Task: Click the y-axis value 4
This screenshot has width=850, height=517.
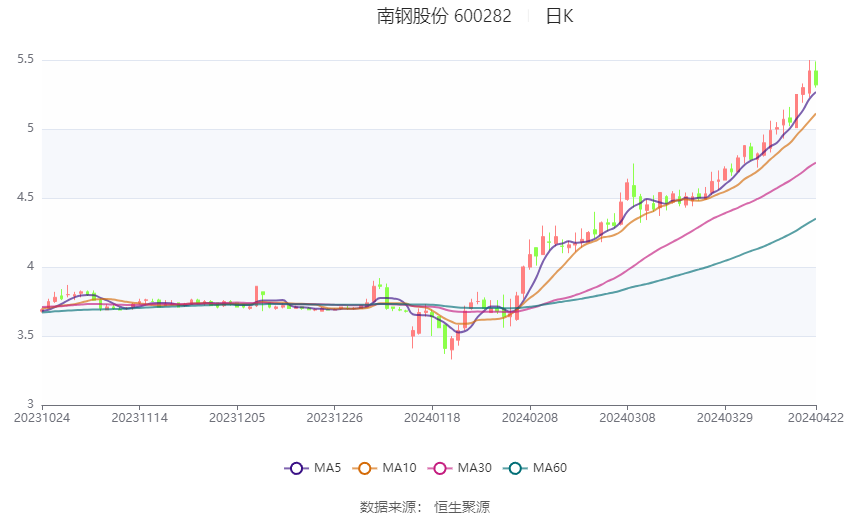Action: pos(30,266)
